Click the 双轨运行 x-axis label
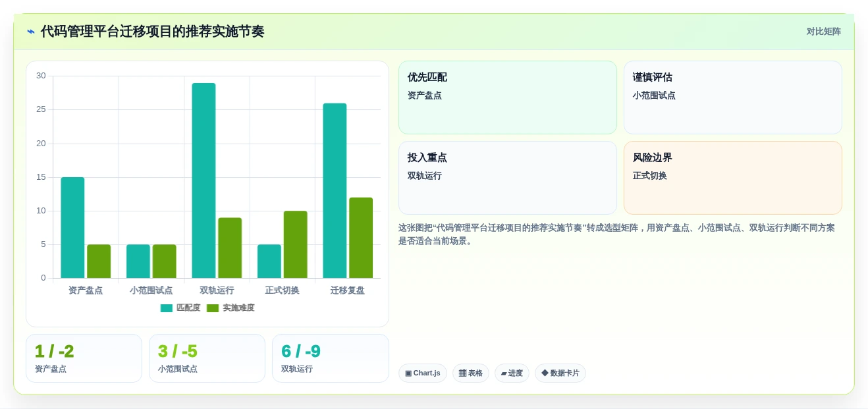The image size is (868, 409). (217, 290)
